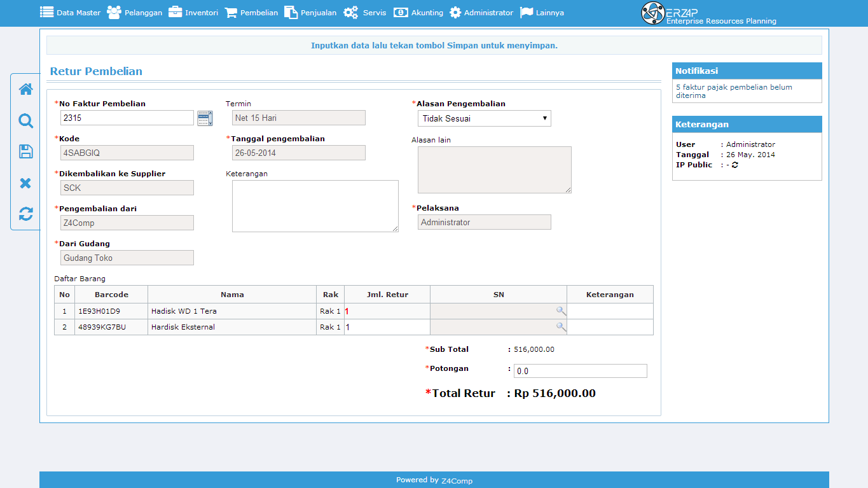Screen dimensions: 868x488
Task: Click the Potongan input field
Action: [581, 371]
